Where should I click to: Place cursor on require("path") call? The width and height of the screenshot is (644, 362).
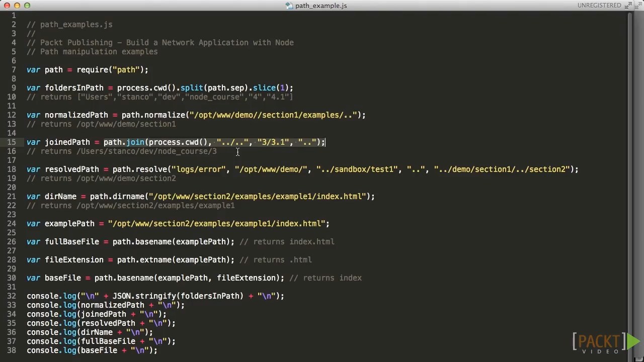point(110,70)
